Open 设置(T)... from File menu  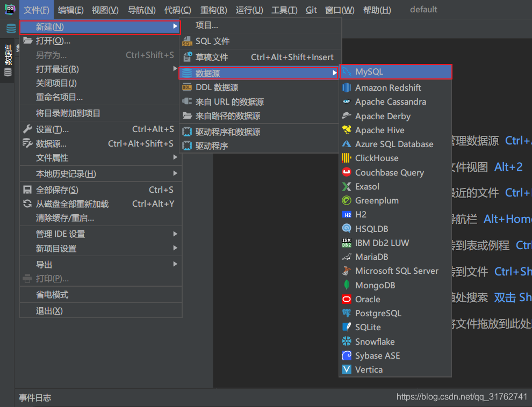pyautogui.click(x=101, y=129)
